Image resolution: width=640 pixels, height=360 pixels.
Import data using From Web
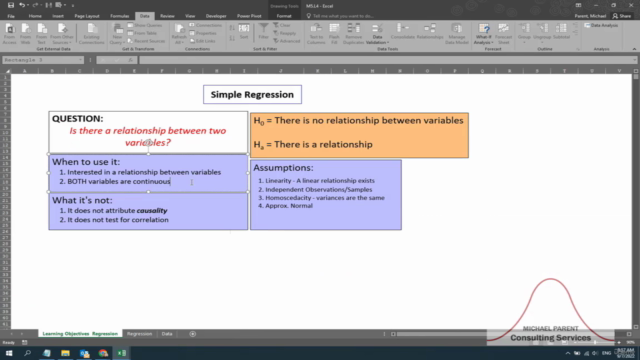coord(25,34)
